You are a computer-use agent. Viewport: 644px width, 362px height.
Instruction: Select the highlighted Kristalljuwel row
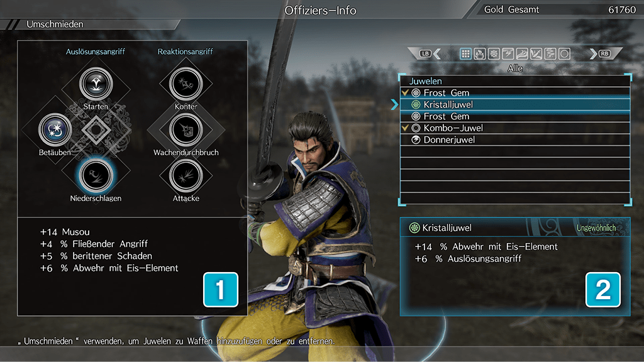click(515, 105)
